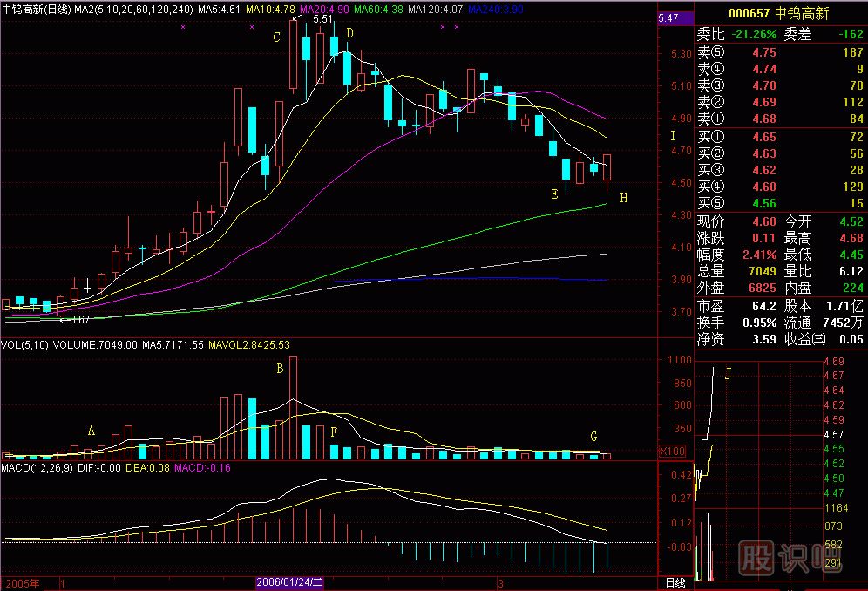Click the annotation marker C near peak
Image resolution: width=868 pixels, height=591 pixels.
point(276,37)
